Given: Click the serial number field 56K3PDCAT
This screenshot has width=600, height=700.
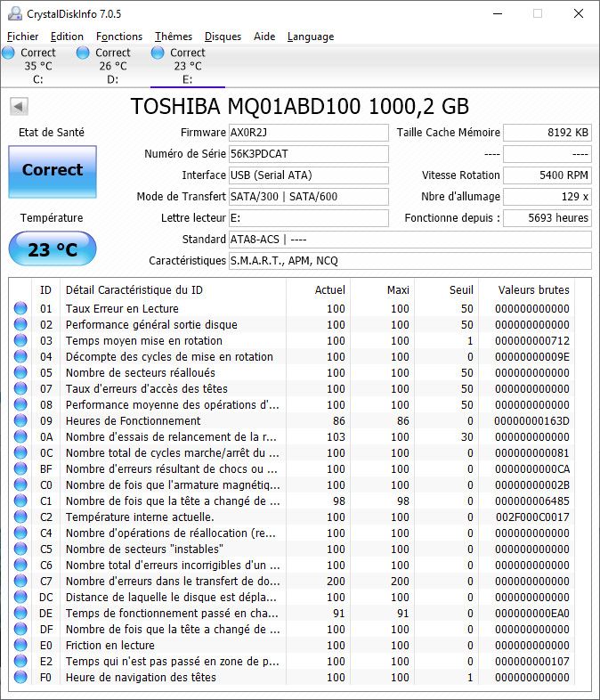Looking at the screenshot, I should coord(309,154).
